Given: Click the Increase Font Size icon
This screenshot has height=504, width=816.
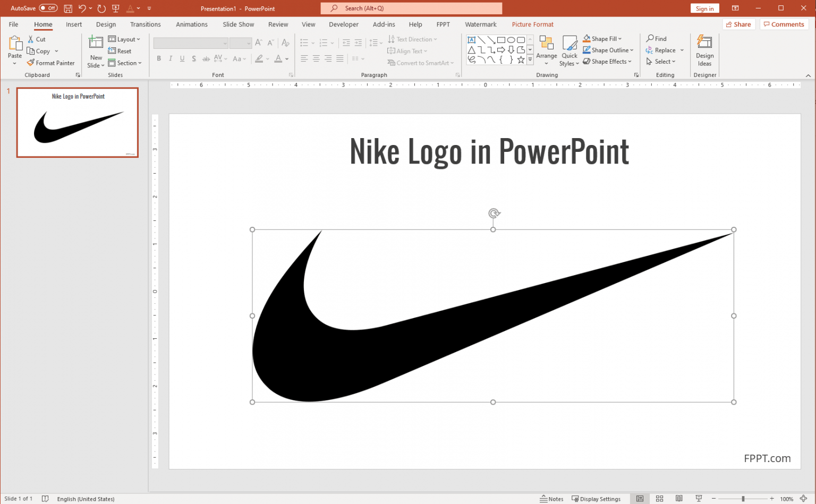Looking at the screenshot, I should pyautogui.click(x=258, y=42).
